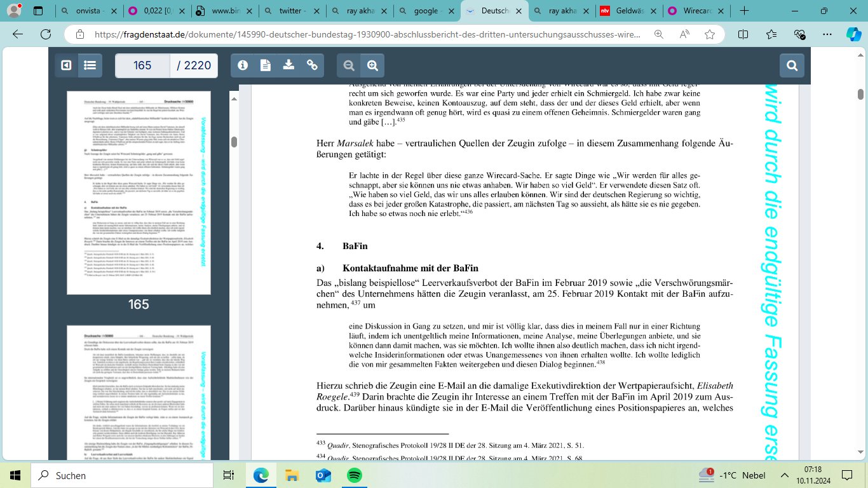Go back to previous page in browser
The image size is (868, 488).
point(18,34)
